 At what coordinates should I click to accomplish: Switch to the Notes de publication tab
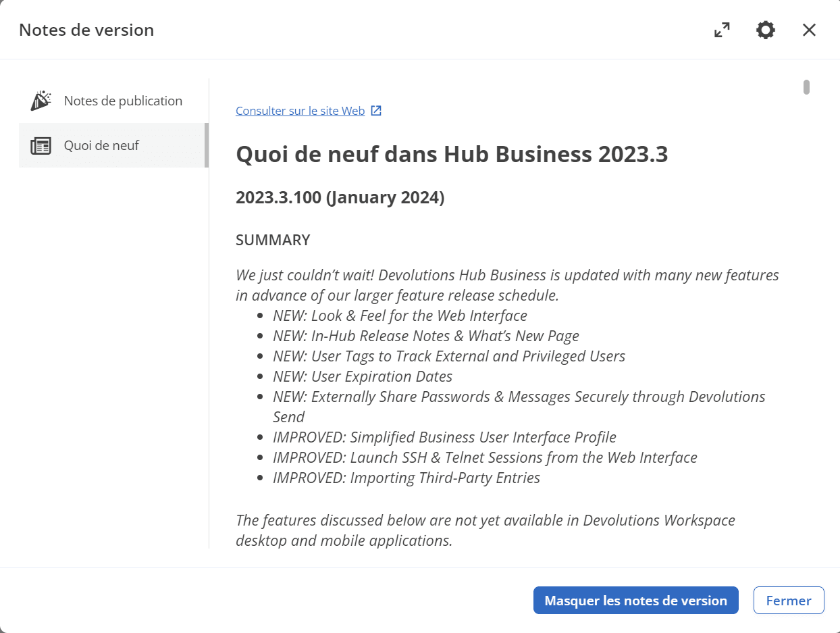coord(123,101)
